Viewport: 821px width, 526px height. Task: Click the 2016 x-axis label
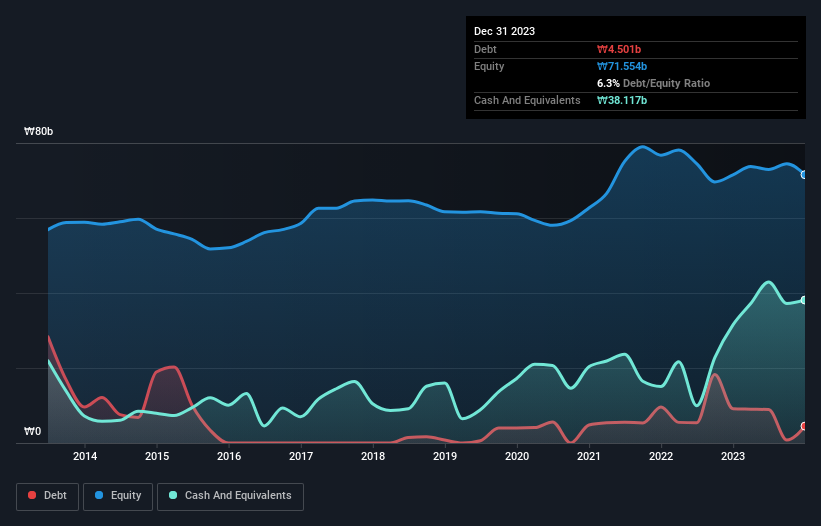229,456
